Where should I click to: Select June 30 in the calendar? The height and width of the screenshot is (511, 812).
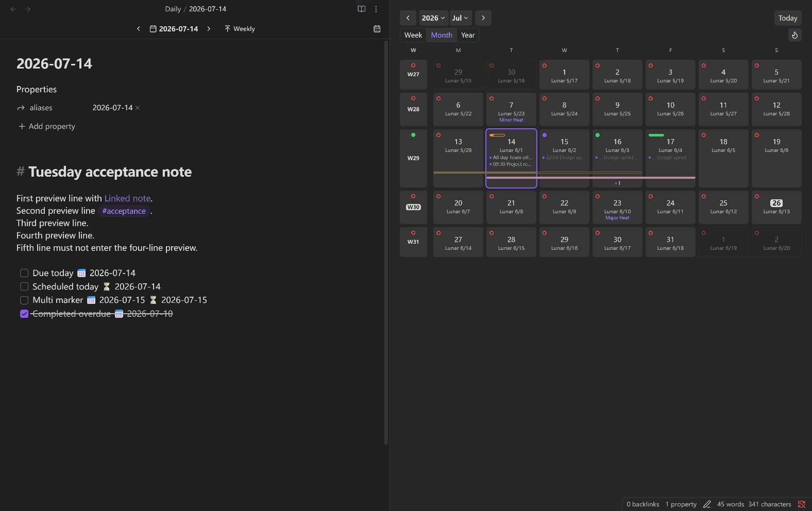tap(511, 74)
